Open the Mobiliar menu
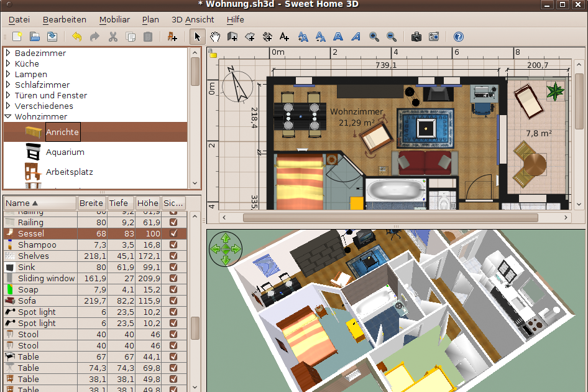588x392 pixels. (x=114, y=19)
